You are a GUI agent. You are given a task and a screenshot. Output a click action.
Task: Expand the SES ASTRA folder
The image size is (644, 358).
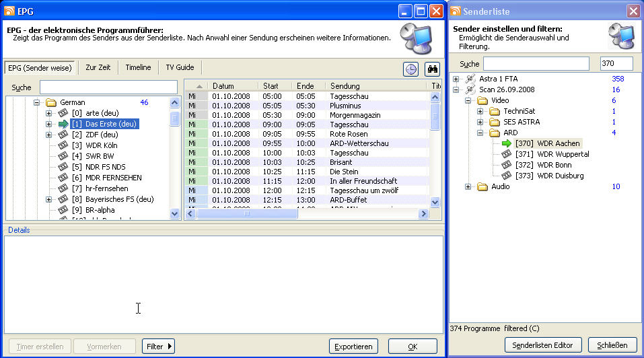(x=480, y=122)
